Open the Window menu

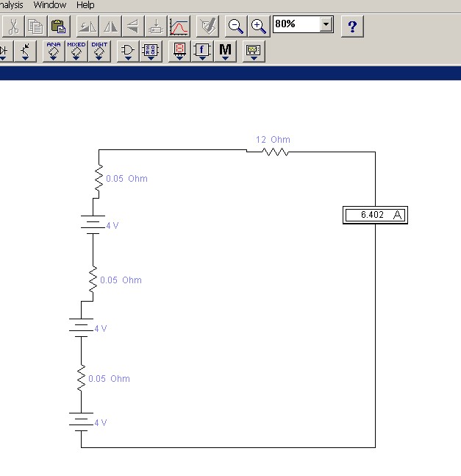50,5
